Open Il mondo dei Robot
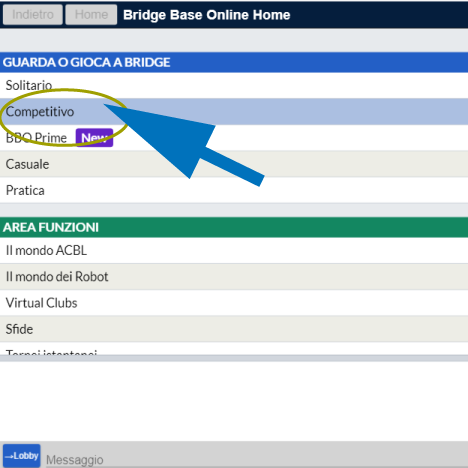This screenshot has height=468, width=468. (x=234, y=277)
